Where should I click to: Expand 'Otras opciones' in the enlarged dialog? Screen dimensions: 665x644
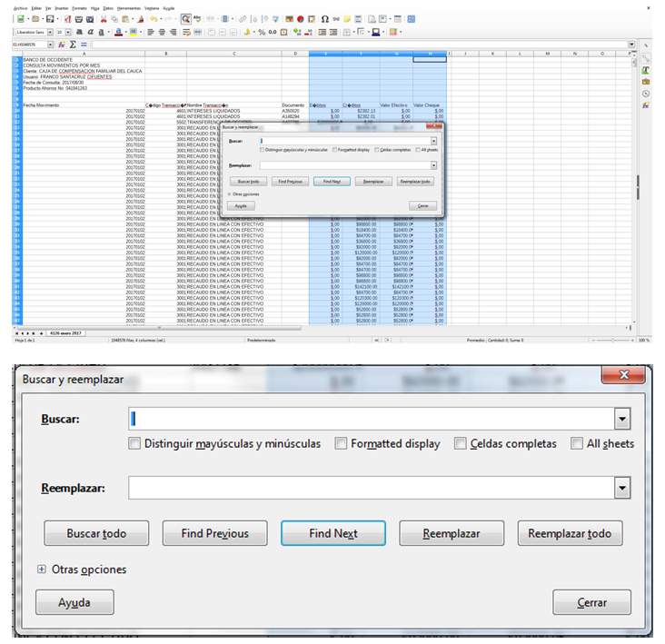(x=41, y=570)
